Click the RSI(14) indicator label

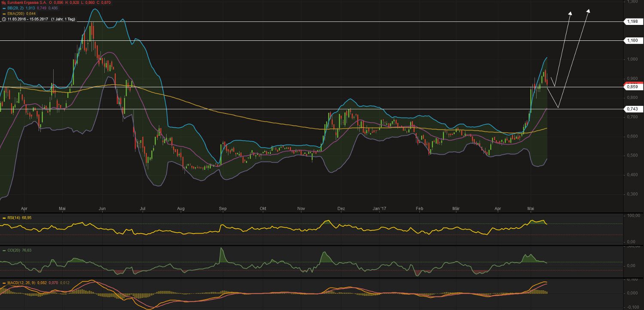14,218
